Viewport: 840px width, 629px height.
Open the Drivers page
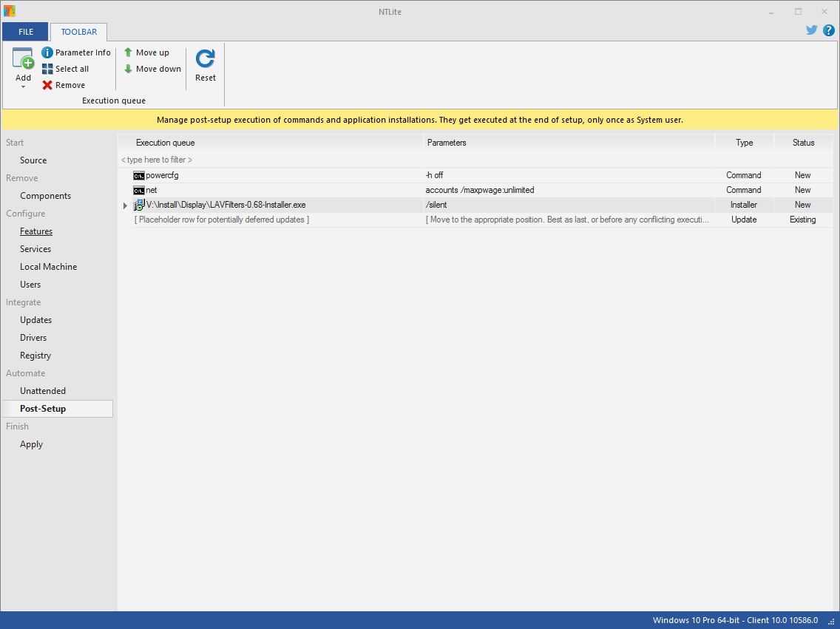pyautogui.click(x=33, y=337)
